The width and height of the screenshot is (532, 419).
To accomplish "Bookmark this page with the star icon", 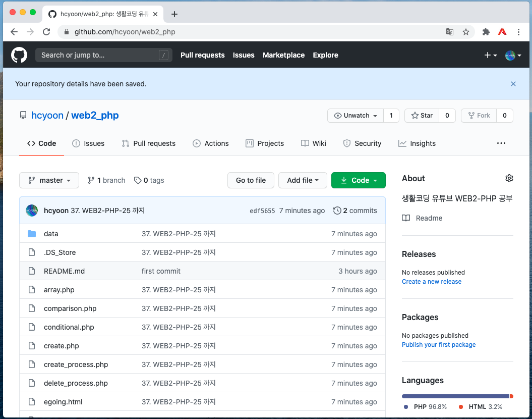I will pos(466,32).
